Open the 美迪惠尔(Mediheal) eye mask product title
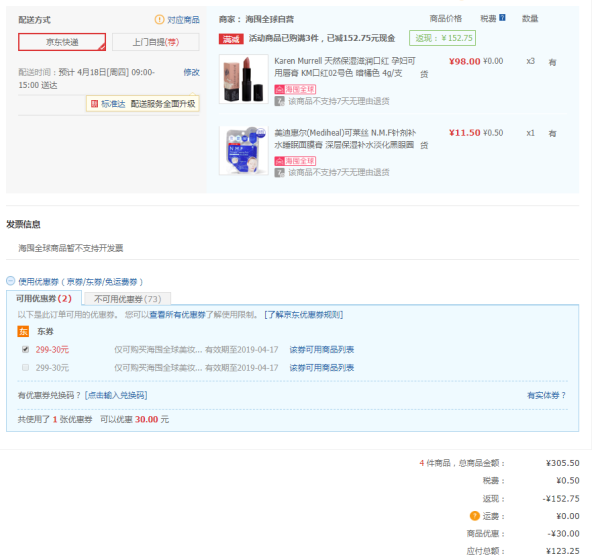 point(345,139)
